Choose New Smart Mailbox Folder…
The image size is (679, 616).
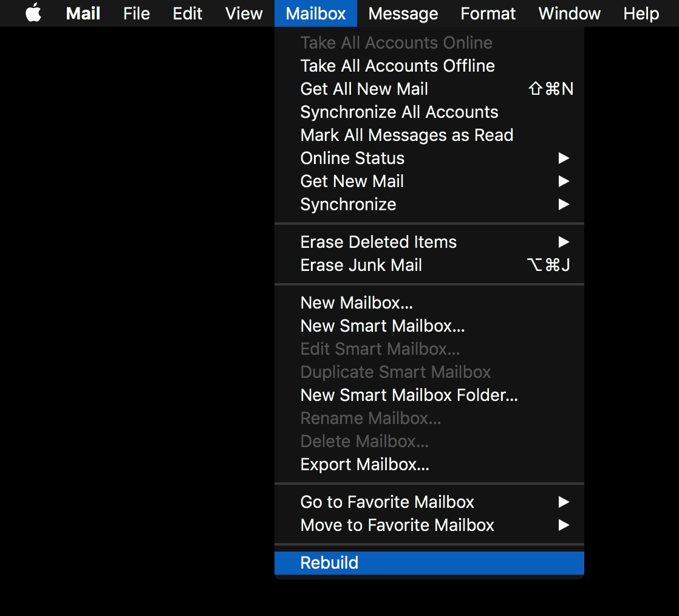point(429,395)
